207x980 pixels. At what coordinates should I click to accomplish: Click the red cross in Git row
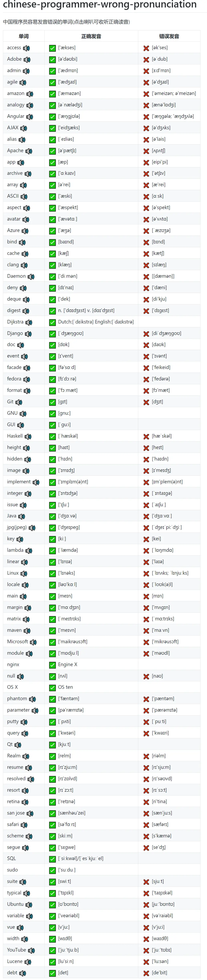(146, 402)
